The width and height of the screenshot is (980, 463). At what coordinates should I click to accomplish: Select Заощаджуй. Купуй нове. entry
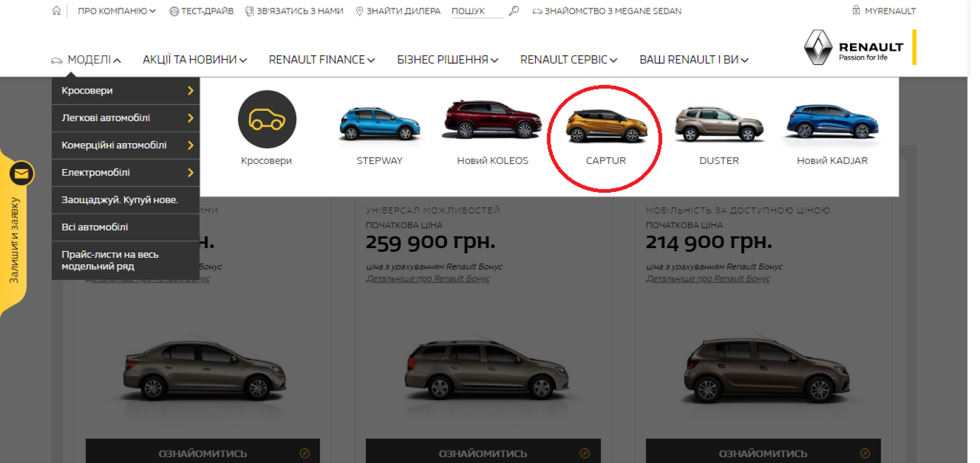(x=126, y=200)
